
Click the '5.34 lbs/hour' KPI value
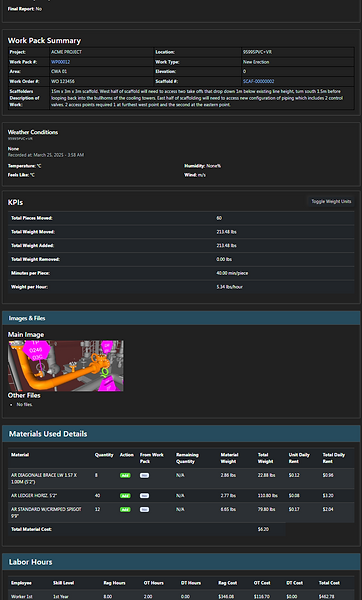229,287
